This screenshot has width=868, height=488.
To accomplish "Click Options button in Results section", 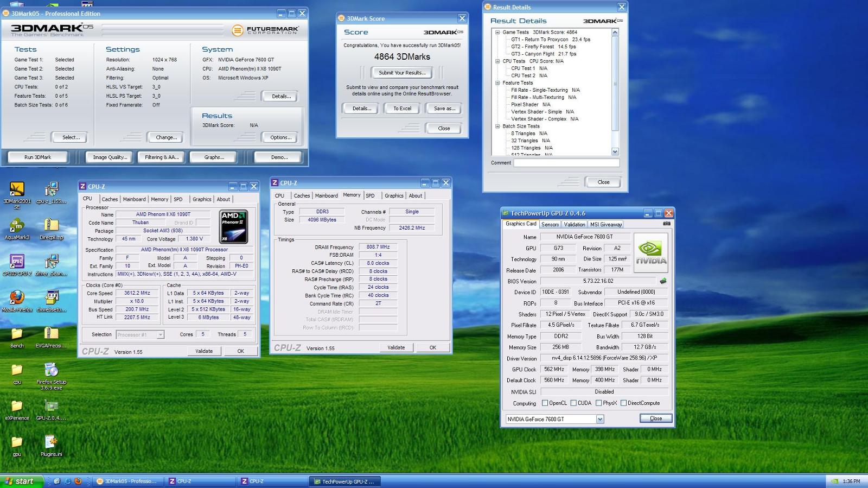I will tap(281, 137).
